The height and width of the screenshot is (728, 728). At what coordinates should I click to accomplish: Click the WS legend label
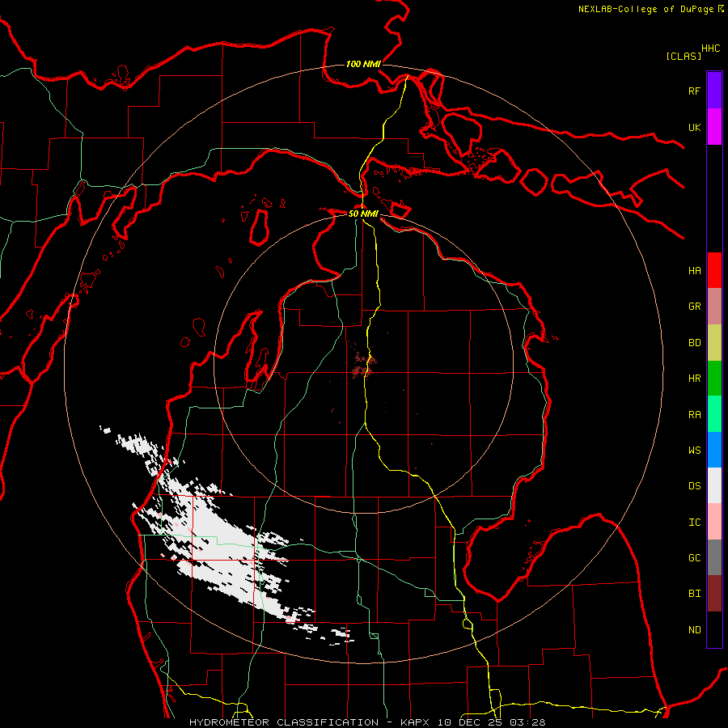pos(694,451)
